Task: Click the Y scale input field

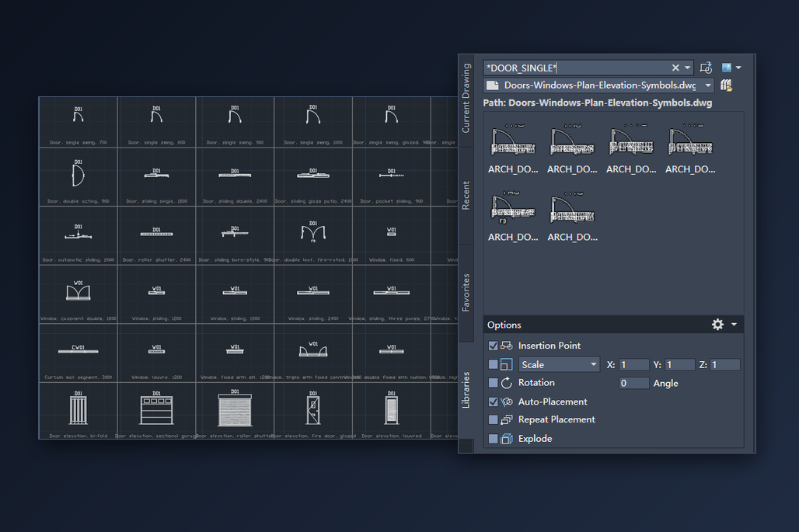Action: [x=679, y=364]
